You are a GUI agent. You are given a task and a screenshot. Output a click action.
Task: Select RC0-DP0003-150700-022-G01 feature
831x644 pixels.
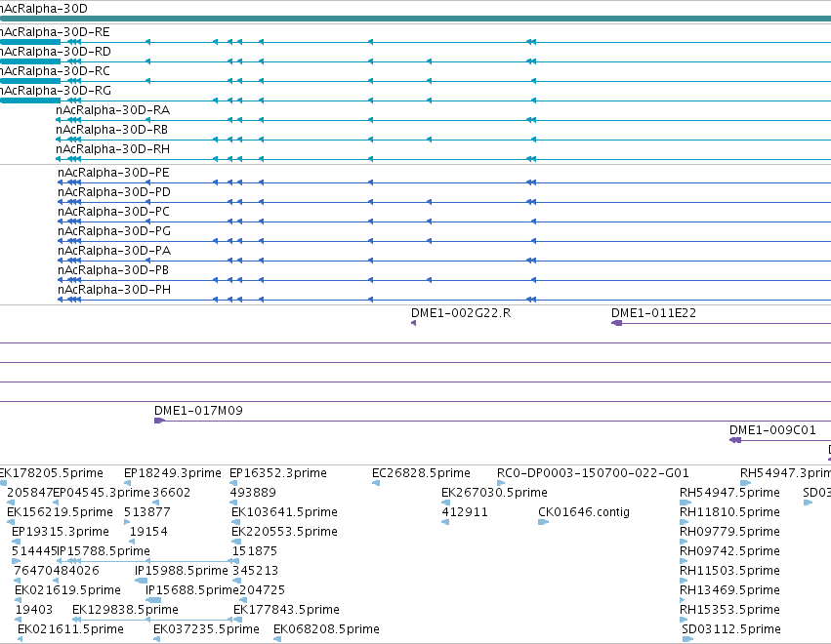pos(593,473)
